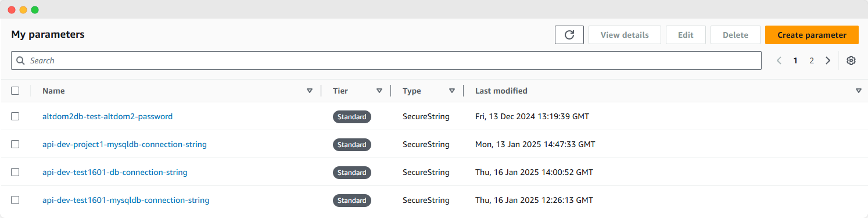Open altdom2db-test-altdom2-password parameter link
The height and width of the screenshot is (218, 868).
[x=107, y=116]
